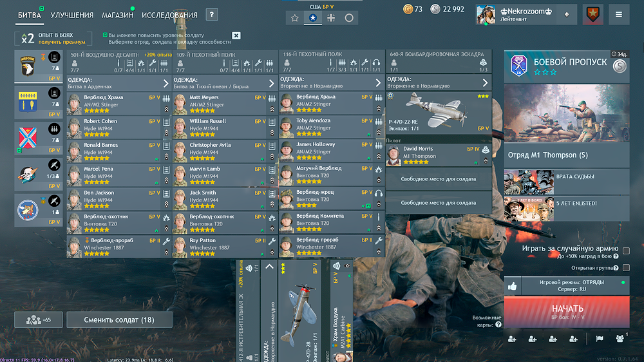Select the star faction icon in top bar
Viewport: 644px width, 362px height.
pyautogui.click(x=313, y=18)
